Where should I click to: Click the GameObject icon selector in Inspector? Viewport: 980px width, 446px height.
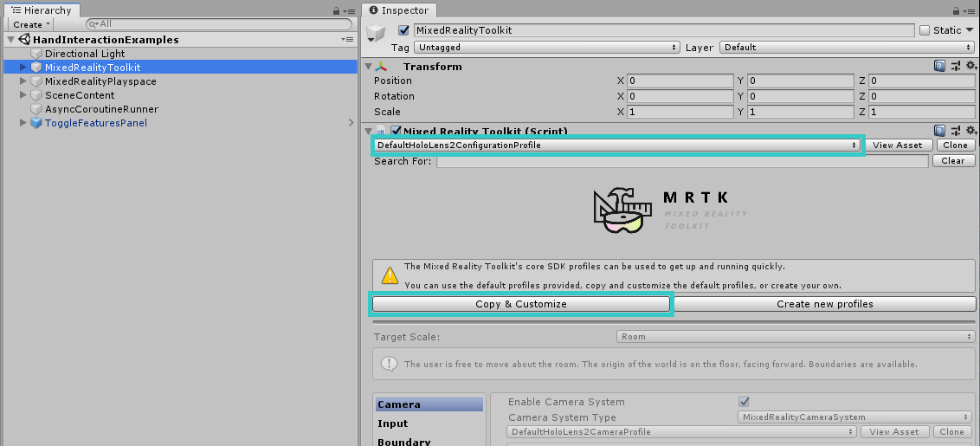376,33
